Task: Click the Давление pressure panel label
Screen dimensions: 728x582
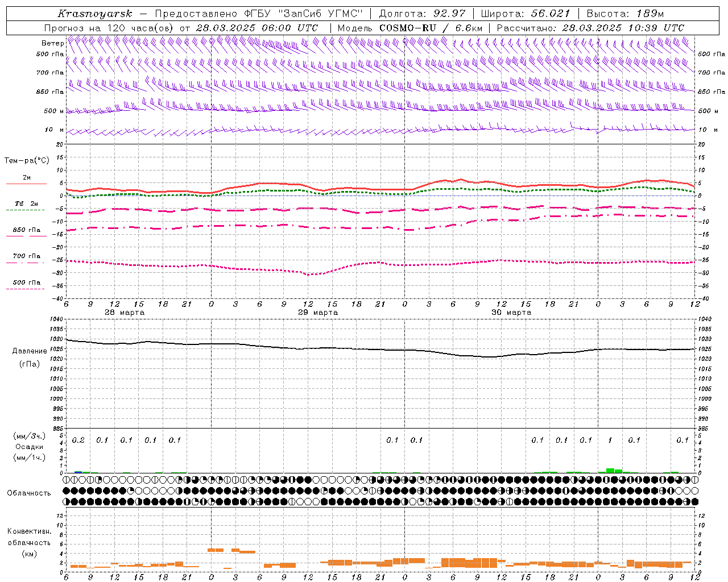Action: coord(30,351)
